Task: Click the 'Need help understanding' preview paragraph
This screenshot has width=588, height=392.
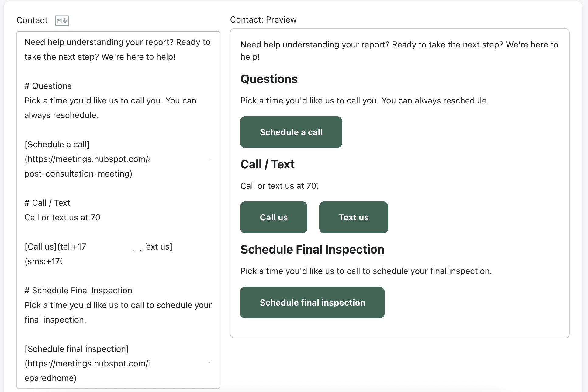Action: tap(399, 51)
